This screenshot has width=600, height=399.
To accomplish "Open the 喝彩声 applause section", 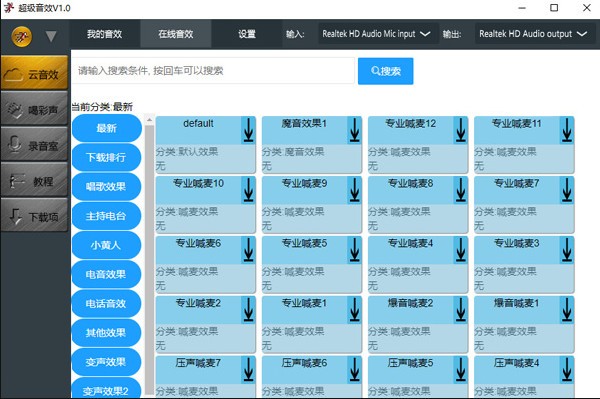I will 34,109.
